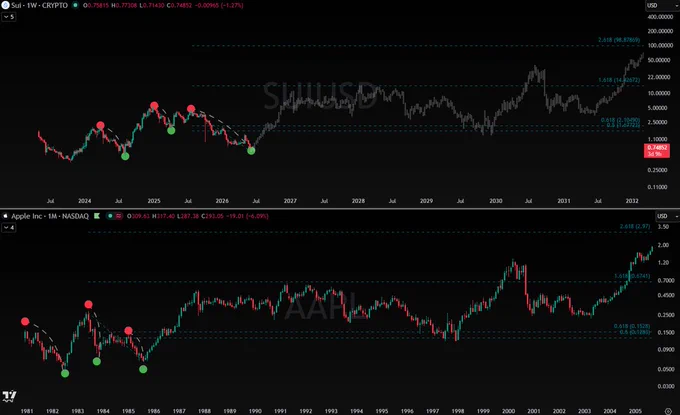Viewport: 680px width, 415px height.
Task: Click the 0.74852 current price label
Action: [x=657, y=150]
